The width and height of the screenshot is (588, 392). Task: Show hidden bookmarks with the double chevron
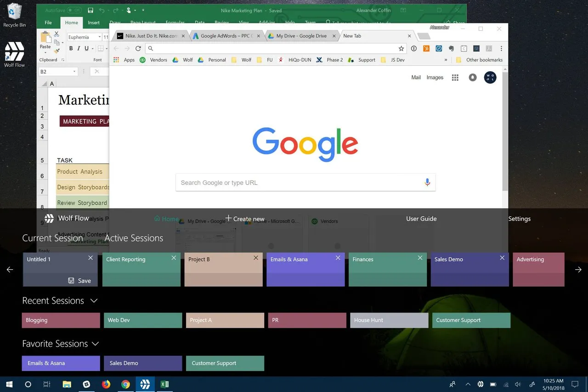pyautogui.click(x=446, y=60)
